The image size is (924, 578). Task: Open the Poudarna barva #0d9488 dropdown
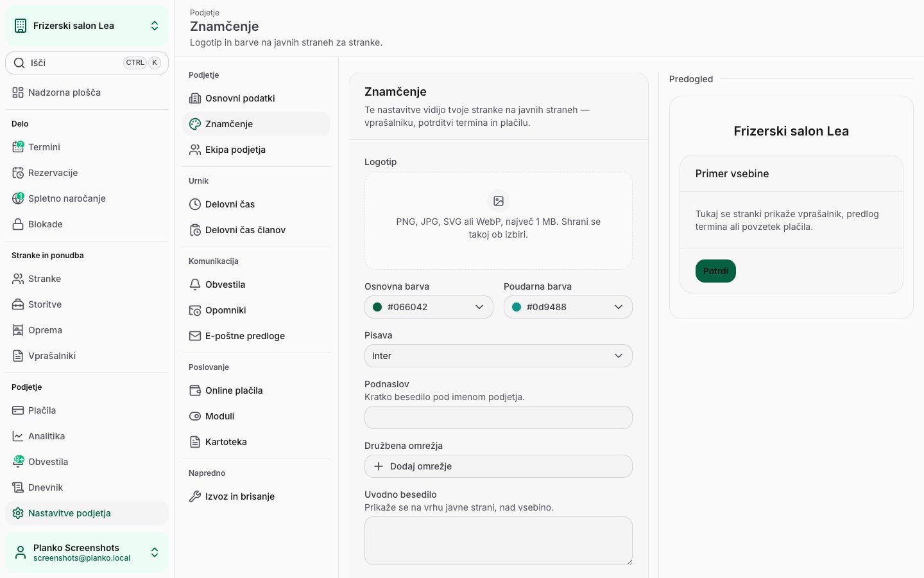(x=568, y=307)
